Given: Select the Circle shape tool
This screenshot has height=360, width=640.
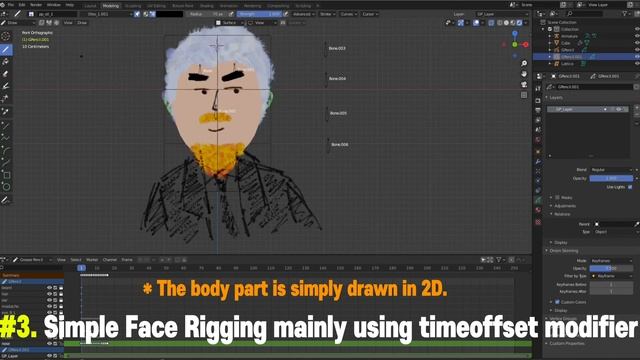Looking at the screenshot, I should tap(6, 187).
